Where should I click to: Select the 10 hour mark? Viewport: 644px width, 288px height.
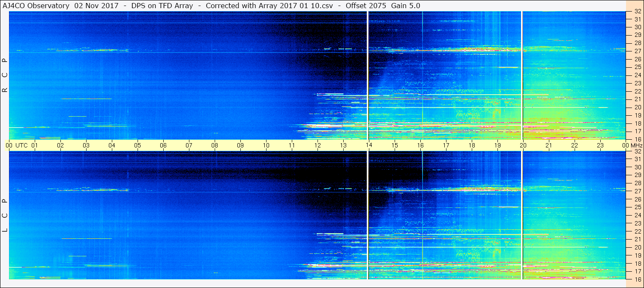click(266, 145)
